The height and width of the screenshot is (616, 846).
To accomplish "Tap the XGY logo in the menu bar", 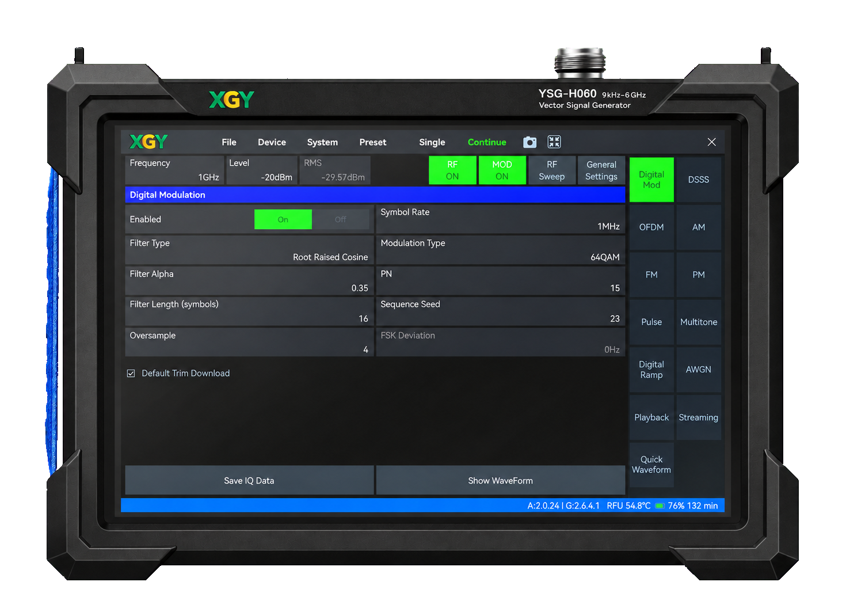I will pyautogui.click(x=148, y=142).
